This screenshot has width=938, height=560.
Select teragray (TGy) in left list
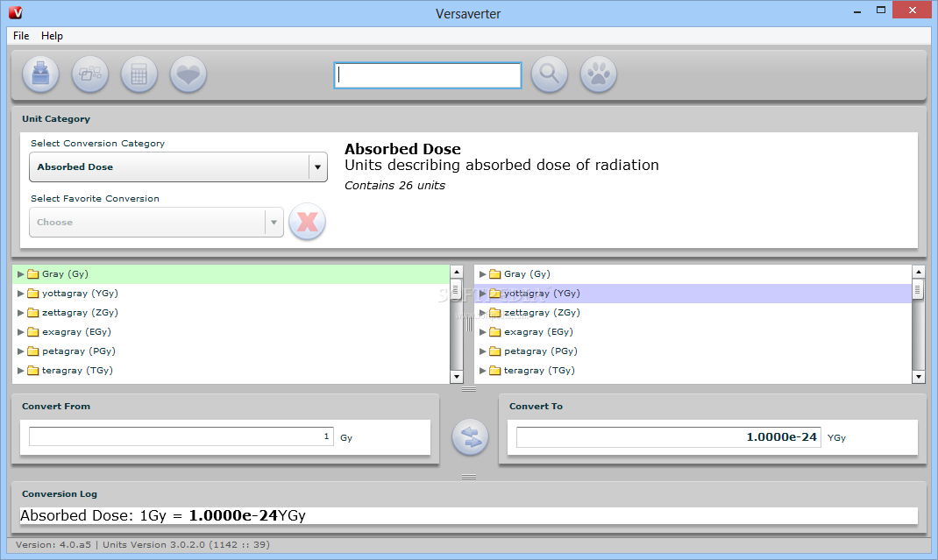[231, 371]
